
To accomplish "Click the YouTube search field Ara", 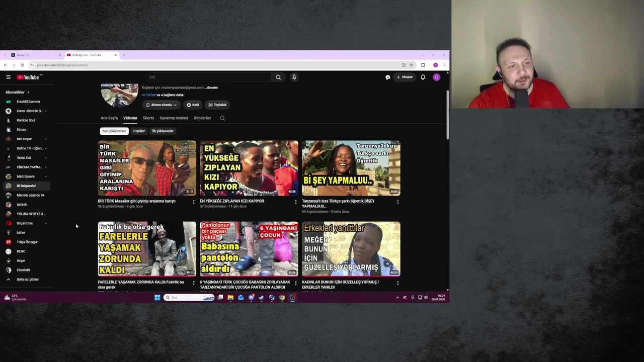I will [208, 77].
